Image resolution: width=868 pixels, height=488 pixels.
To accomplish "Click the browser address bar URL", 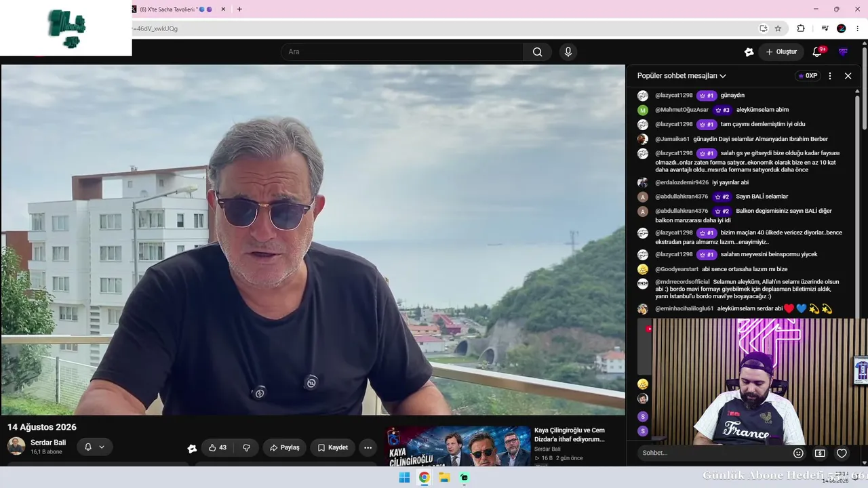I will pos(155,28).
